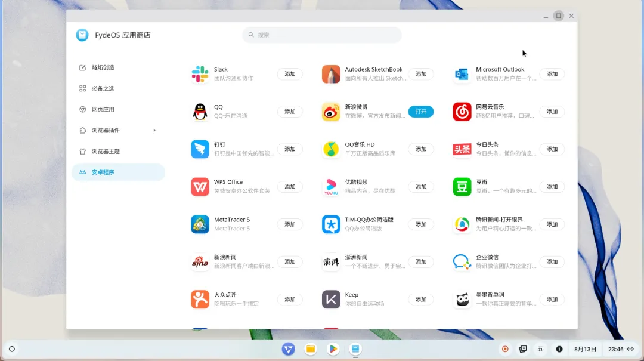
Task: Select the 企业微信 app icon
Action: click(462, 261)
